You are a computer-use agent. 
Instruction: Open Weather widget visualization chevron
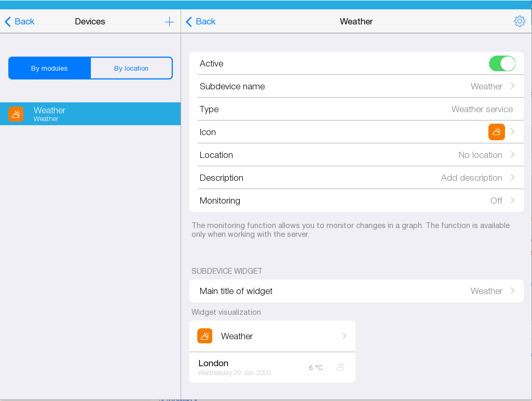344,336
